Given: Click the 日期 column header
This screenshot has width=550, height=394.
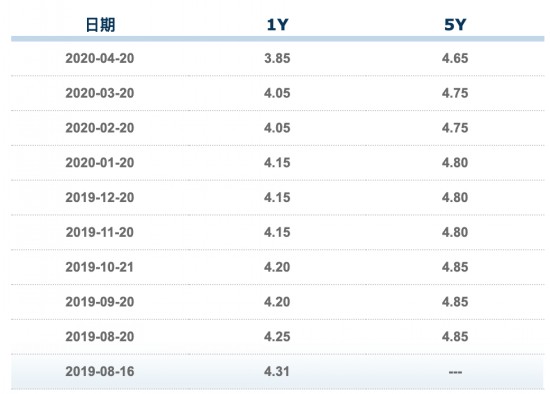Looking at the screenshot, I should 100,25.
